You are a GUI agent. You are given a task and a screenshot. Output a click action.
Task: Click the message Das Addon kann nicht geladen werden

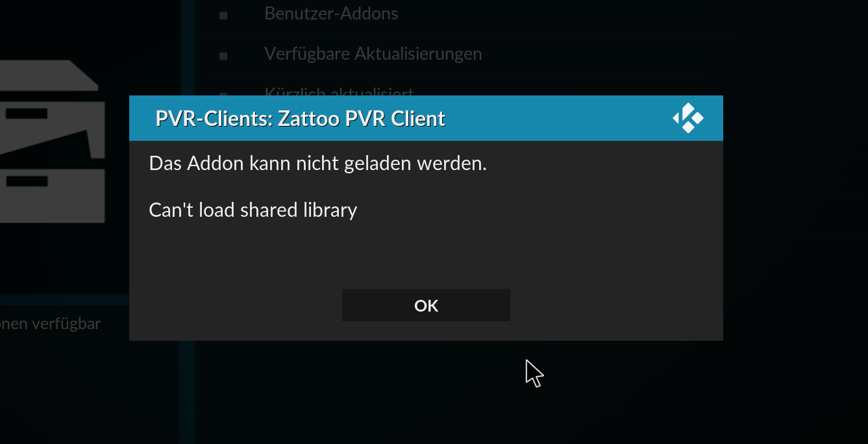coord(317,163)
